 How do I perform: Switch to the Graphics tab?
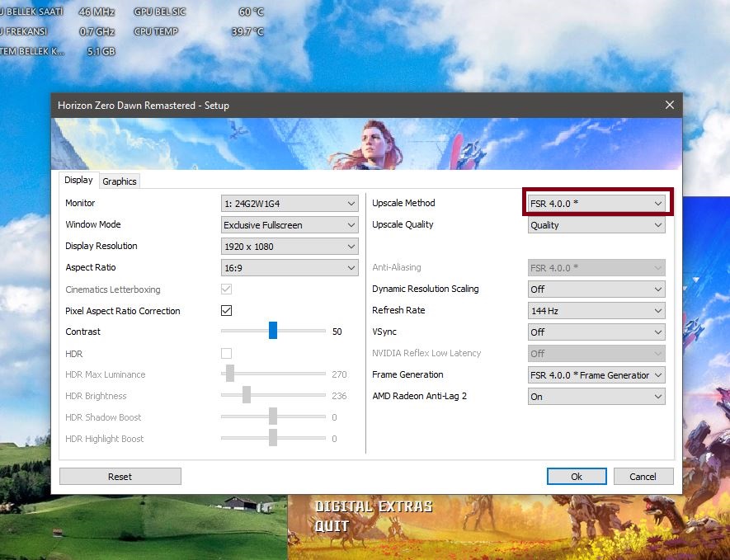click(x=119, y=181)
